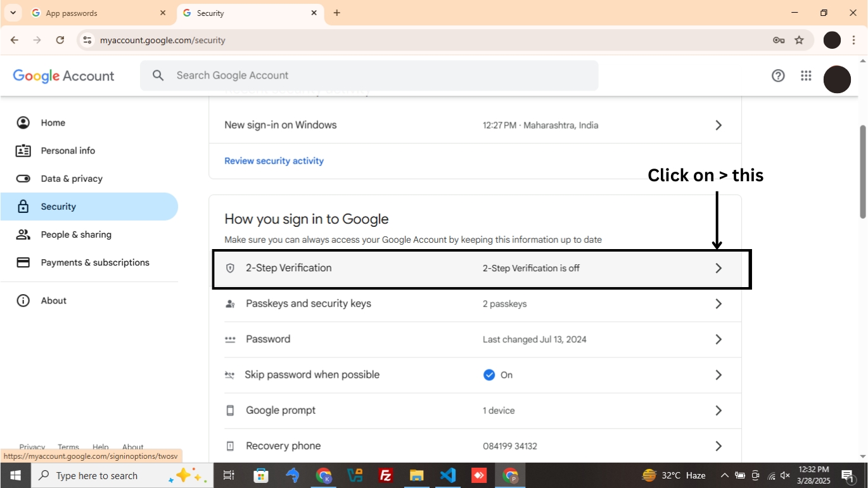
Task: Click the Password dots icon
Action: (x=230, y=340)
